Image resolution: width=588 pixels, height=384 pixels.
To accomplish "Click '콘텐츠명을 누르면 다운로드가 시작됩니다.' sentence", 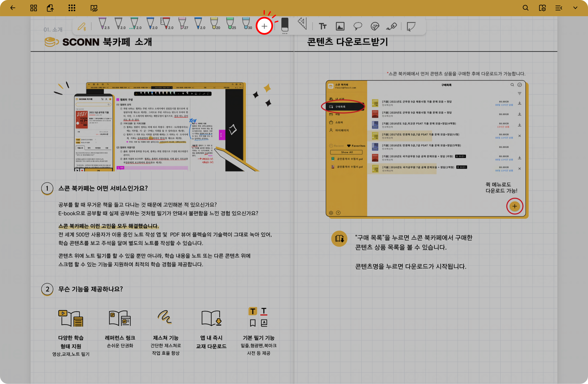I will point(411,266).
